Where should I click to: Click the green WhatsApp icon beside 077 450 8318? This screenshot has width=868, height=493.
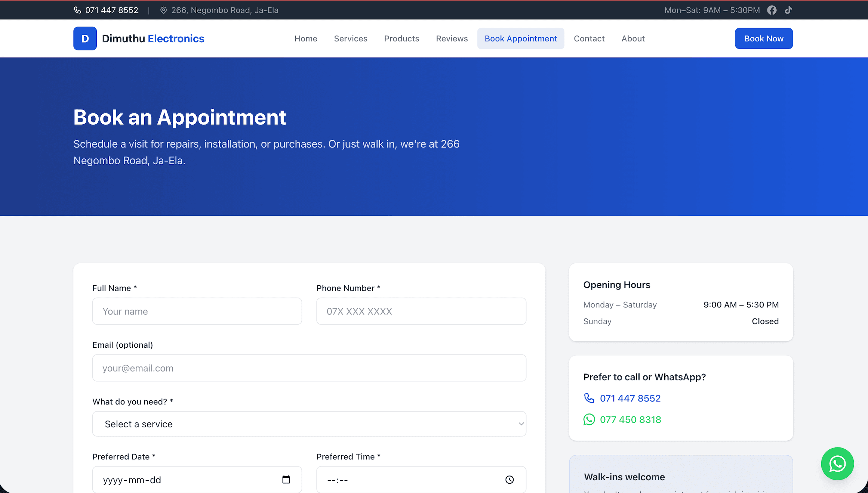(589, 419)
